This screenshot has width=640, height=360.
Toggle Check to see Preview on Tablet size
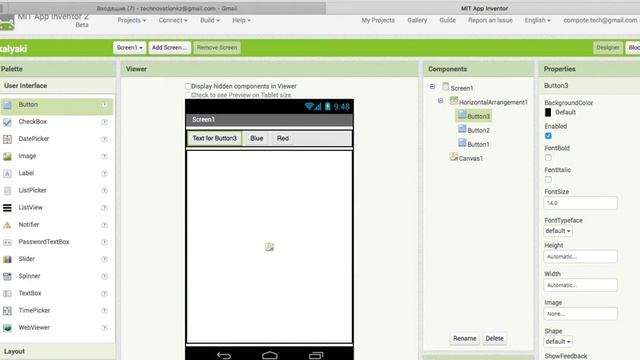[188, 95]
